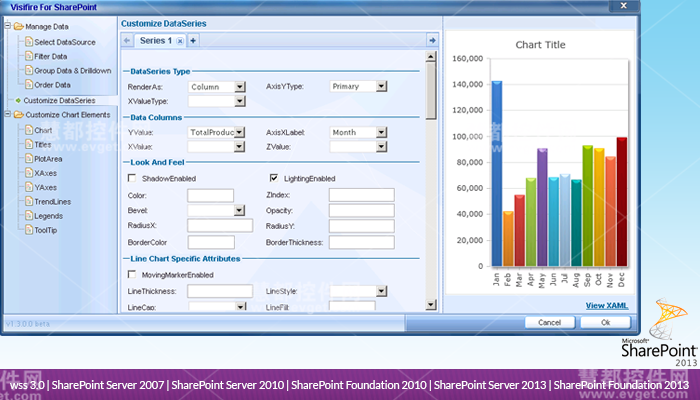Open the XValueType dropdown
The image size is (700, 400).
240,101
